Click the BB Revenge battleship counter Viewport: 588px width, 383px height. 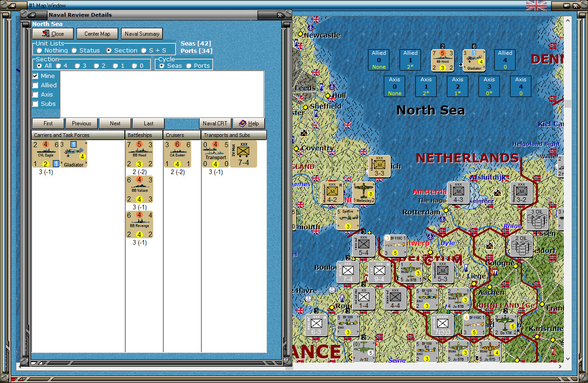coord(140,224)
